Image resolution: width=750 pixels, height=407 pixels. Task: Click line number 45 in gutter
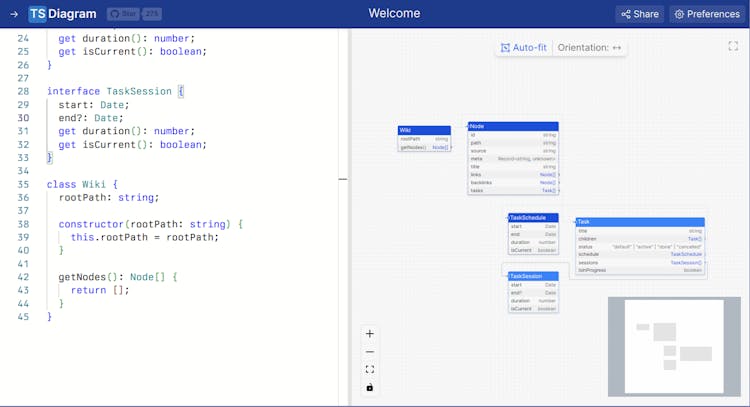point(23,317)
